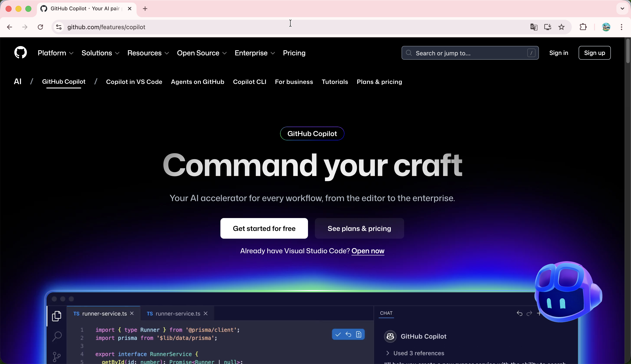
Task: Click the GitHub Octocat logo
Action: coord(21,53)
